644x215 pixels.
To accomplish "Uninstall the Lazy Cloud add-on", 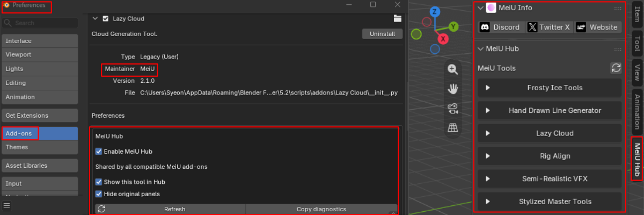I will (x=382, y=34).
